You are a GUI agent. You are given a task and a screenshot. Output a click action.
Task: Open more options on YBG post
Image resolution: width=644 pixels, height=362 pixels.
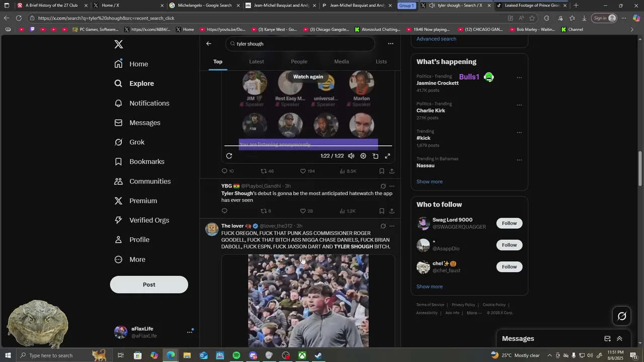click(x=392, y=186)
